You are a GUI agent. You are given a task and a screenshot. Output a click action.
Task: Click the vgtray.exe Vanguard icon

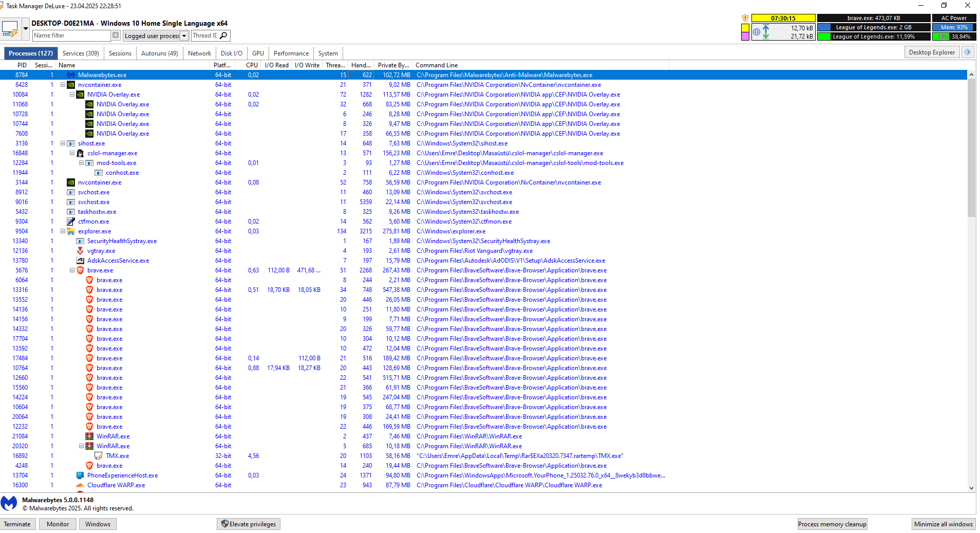pyautogui.click(x=80, y=251)
